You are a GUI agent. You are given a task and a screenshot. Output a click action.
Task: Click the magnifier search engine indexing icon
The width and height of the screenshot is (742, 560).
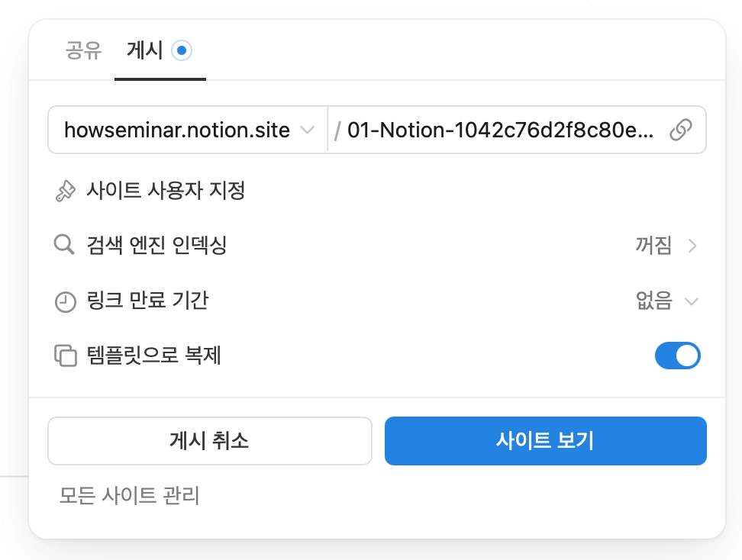(64, 246)
